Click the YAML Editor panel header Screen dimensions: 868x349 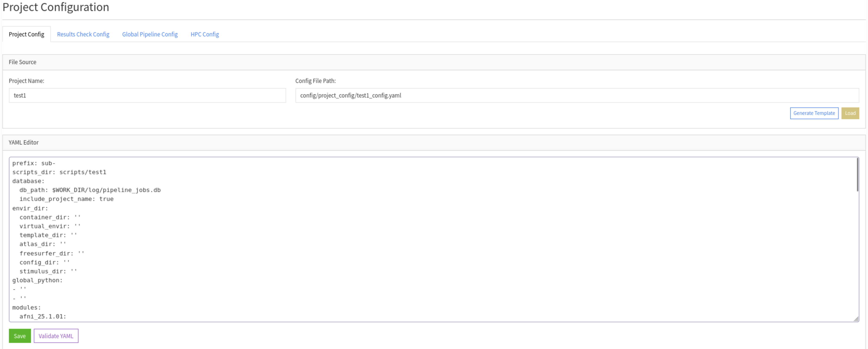[434, 143]
